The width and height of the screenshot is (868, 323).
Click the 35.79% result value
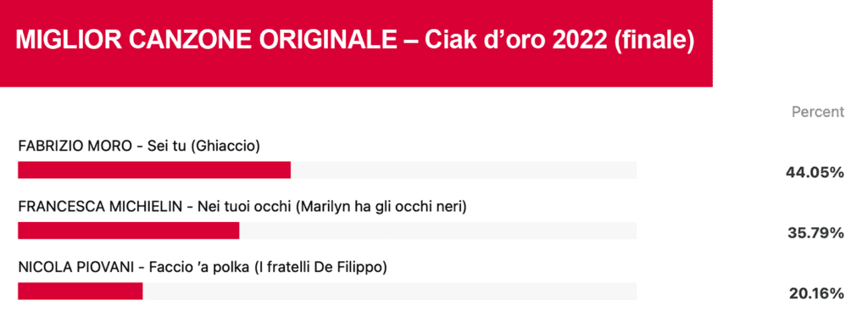tap(816, 233)
